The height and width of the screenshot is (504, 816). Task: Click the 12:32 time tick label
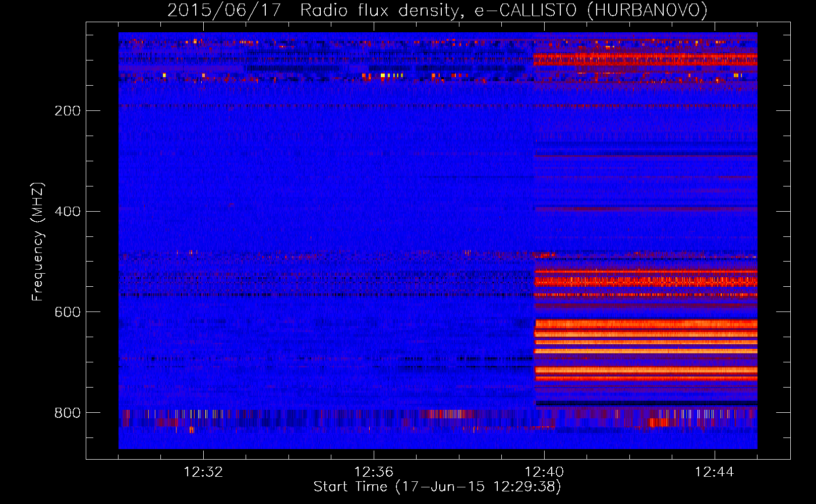click(203, 472)
